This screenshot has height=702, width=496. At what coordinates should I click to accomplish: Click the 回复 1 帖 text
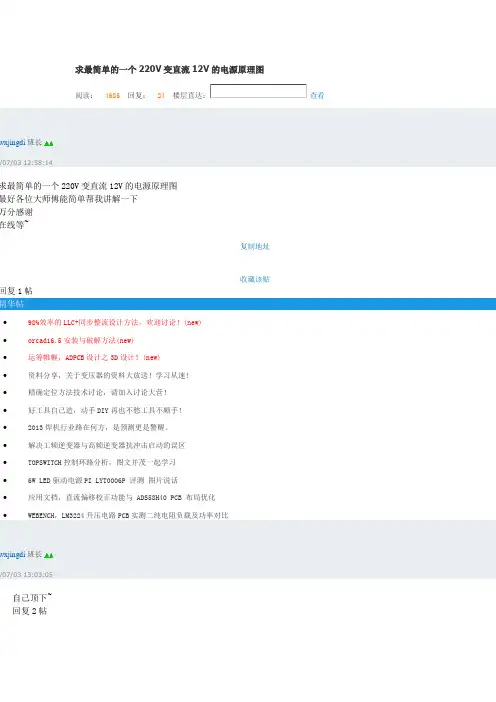coord(16,291)
